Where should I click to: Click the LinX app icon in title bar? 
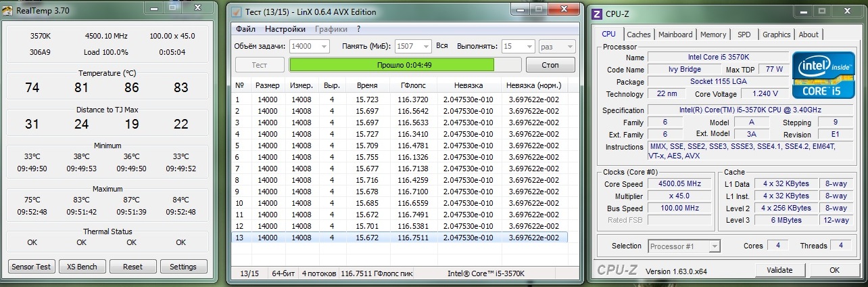[x=235, y=12]
